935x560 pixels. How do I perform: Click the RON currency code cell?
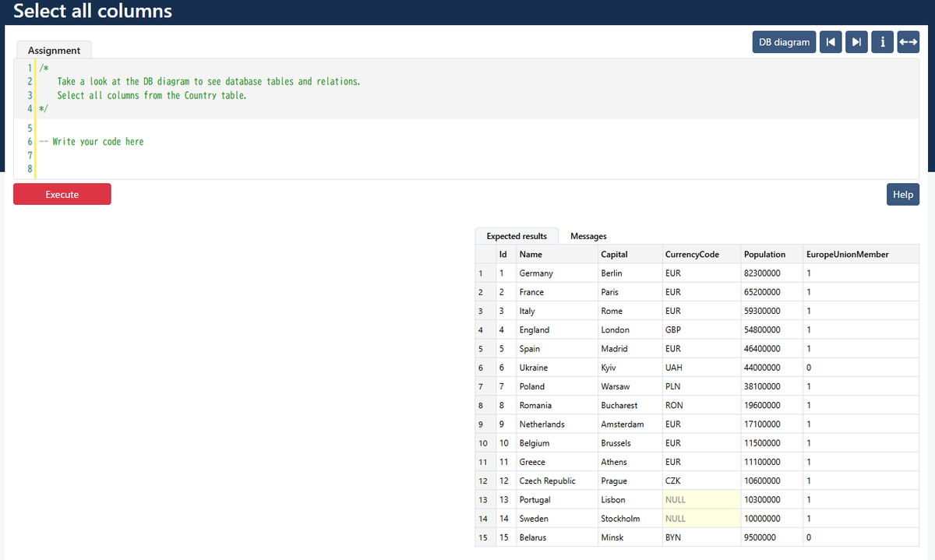(701, 405)
